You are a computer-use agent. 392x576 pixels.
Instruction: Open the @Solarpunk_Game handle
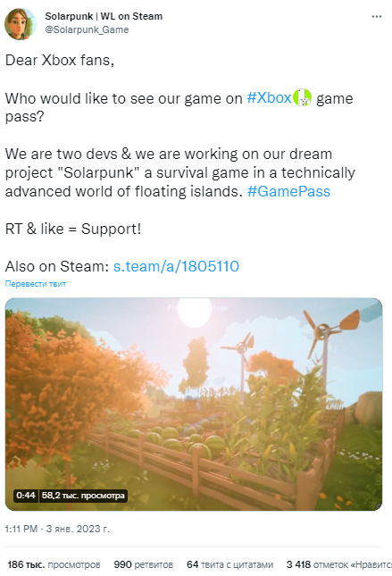pyautogui.click(x=87, y=29)
